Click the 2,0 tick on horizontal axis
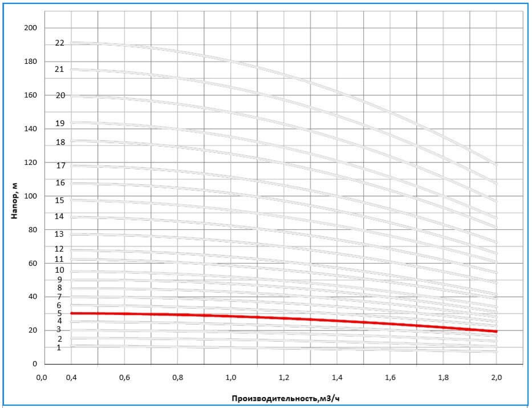This screenshot has width=532, height=408. [x=497, y=377]
